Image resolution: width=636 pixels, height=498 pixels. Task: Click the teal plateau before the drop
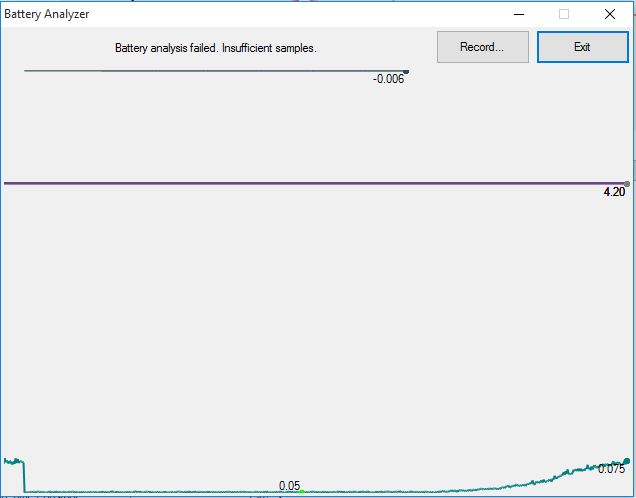pyautogui.click(x=13, y=461)
